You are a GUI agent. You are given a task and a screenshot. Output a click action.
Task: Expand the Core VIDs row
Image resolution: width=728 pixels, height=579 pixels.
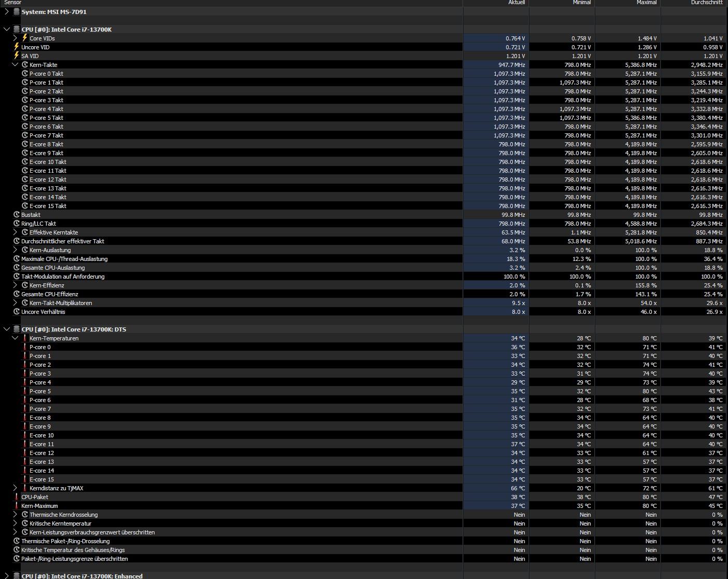[15, 38]
